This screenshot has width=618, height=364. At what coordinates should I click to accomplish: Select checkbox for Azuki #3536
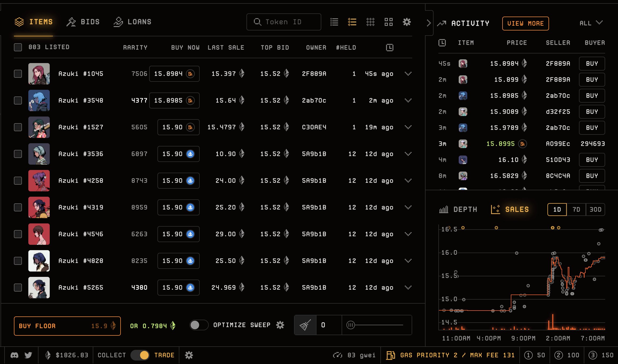pos(18,154)
